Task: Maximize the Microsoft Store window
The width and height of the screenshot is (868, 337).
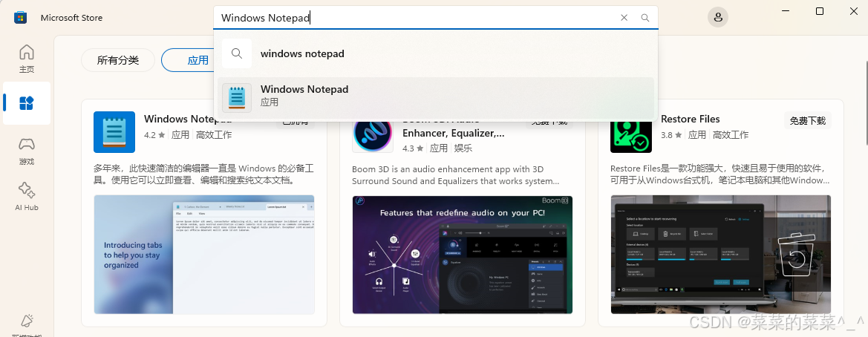Action: click(x=820, y=11)
